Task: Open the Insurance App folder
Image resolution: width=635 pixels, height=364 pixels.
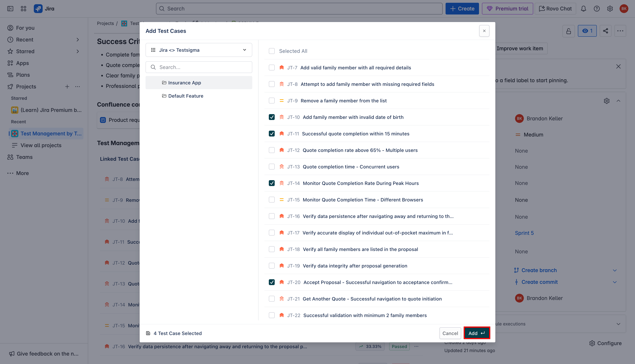Action: pyautogui.click(x=184, y=83)
